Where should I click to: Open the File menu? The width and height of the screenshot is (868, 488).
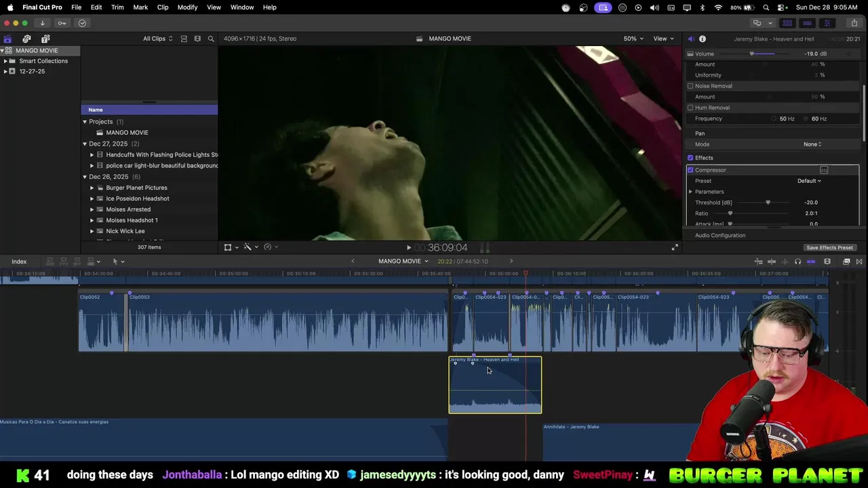click(77, 7)
